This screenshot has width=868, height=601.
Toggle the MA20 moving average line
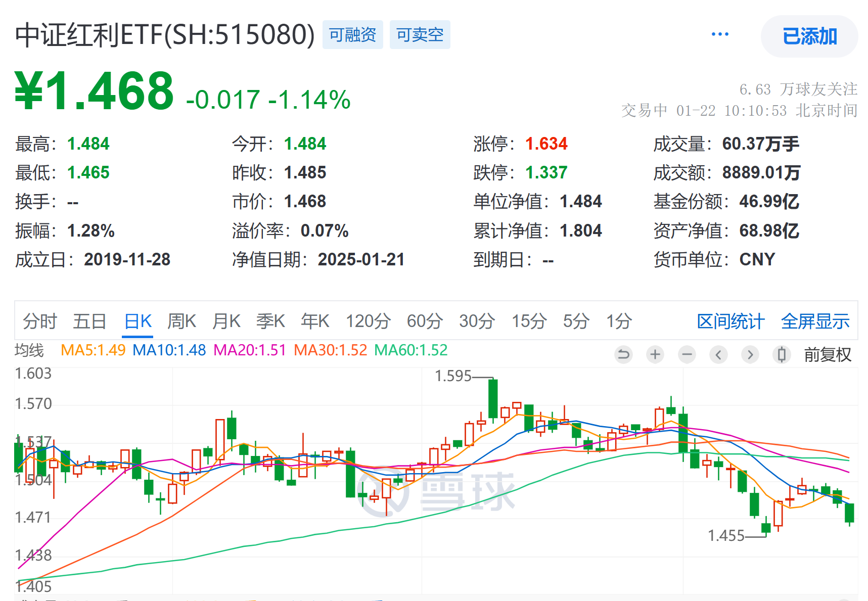click(249, 349)
